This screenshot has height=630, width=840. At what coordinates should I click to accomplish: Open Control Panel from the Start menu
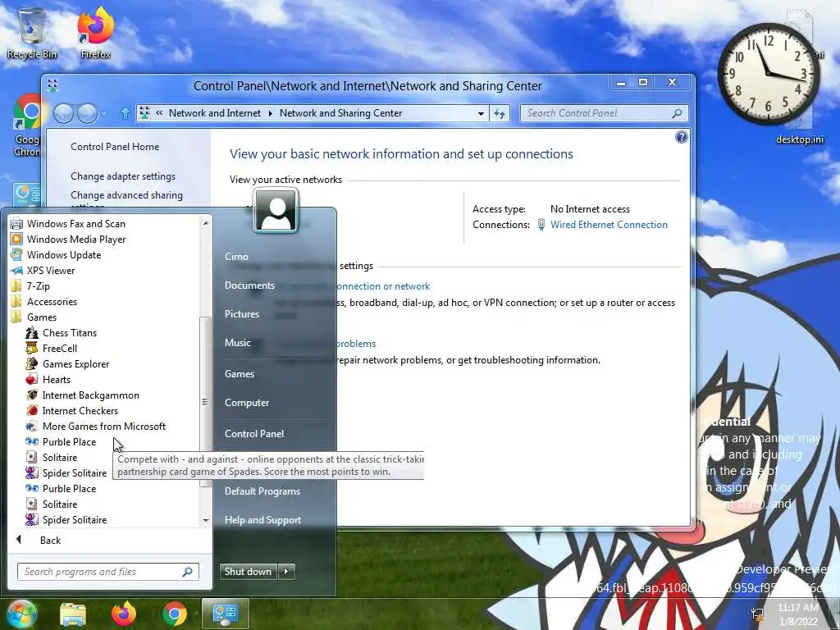click(254, 433)
